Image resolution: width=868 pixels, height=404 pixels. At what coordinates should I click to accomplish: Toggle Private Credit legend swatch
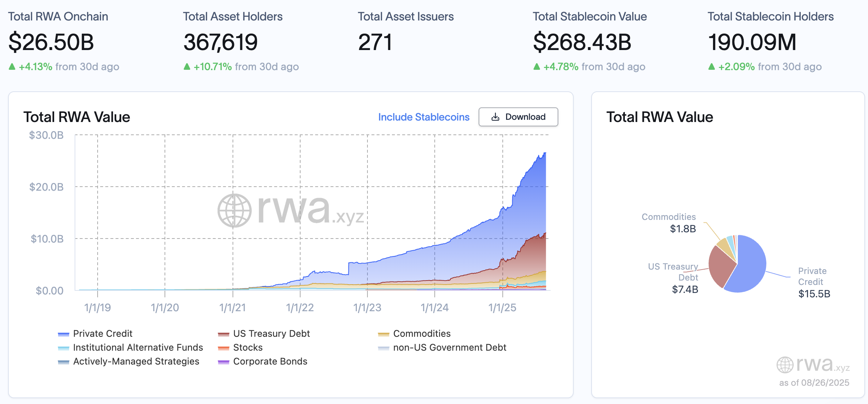click(64, 334)
